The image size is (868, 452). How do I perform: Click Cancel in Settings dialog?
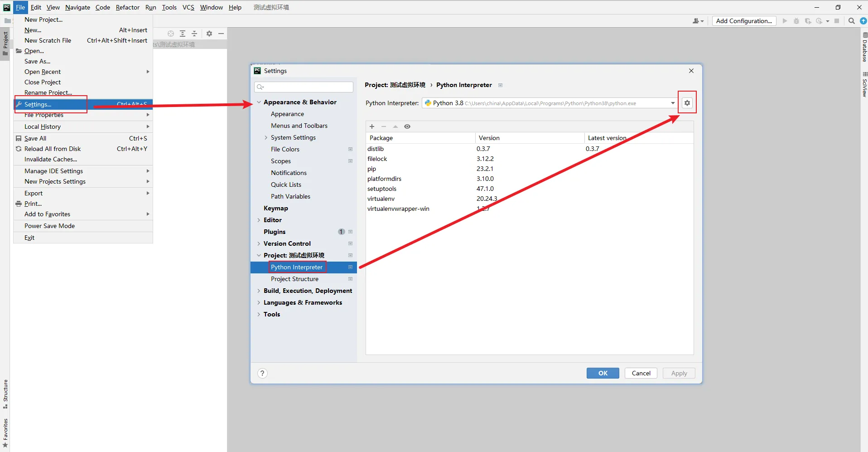point(641,373)
